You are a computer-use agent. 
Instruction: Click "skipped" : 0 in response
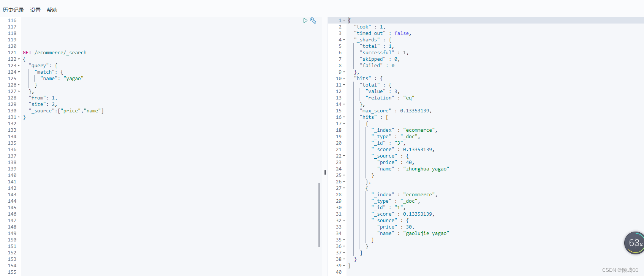pyautogui.click(x=380, y=59)
